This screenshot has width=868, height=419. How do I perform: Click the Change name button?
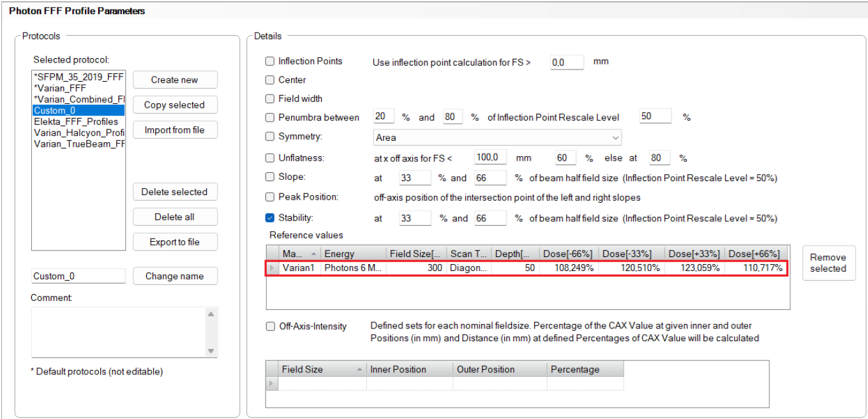(175, 276)
